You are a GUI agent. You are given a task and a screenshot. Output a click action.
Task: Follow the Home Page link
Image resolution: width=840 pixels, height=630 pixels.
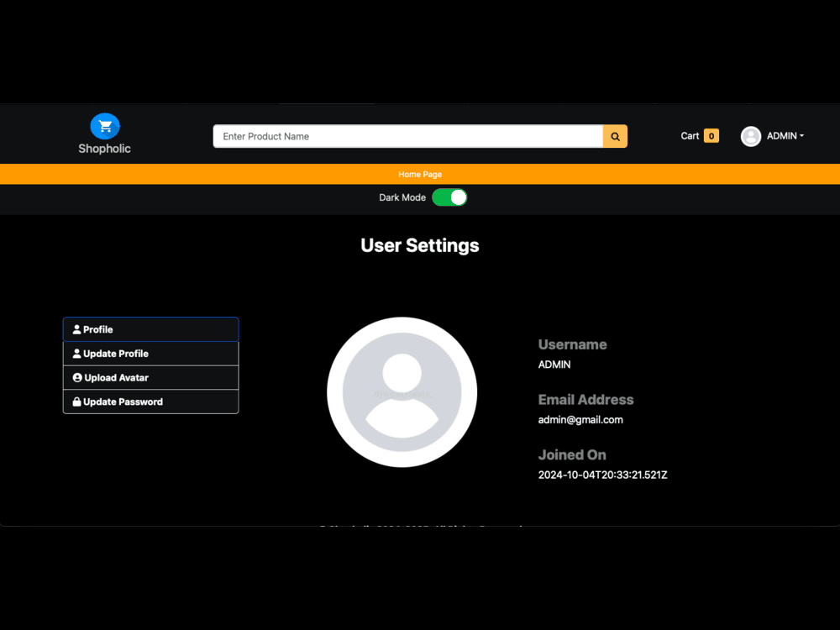click(420, 174)
